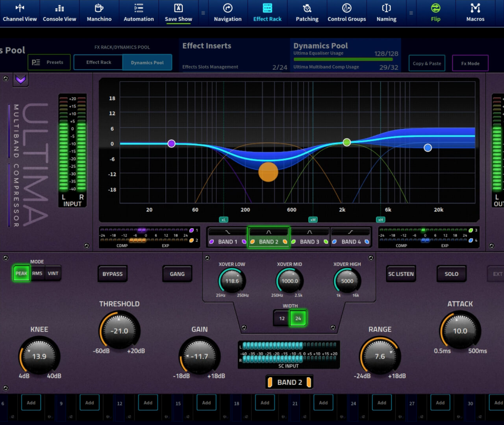Screen dimensions: 504x425
Task: Toggle the GANG button
Action: coord(177,274)
